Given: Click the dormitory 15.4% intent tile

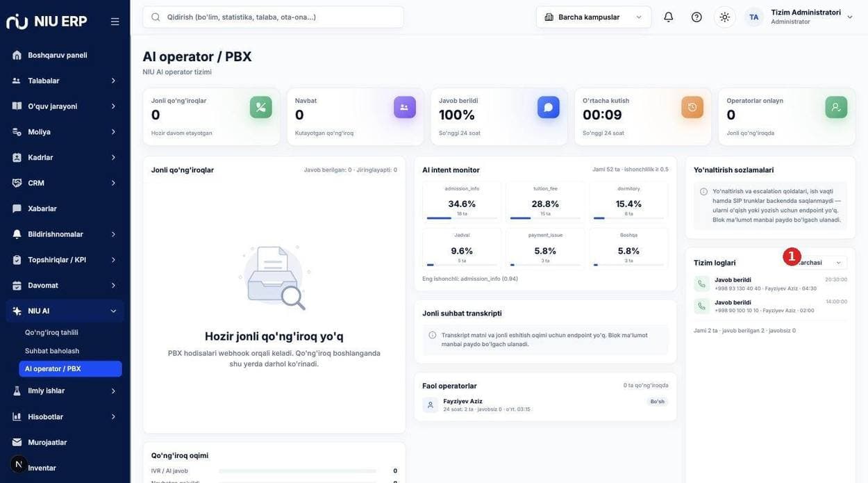Looking at the screenshot, I should (628, 202).
